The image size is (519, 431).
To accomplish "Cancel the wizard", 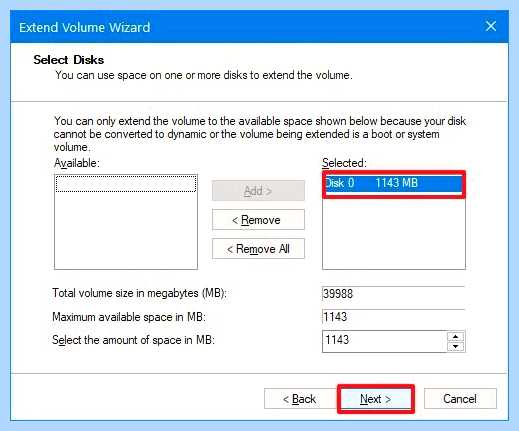I will 460,399.
